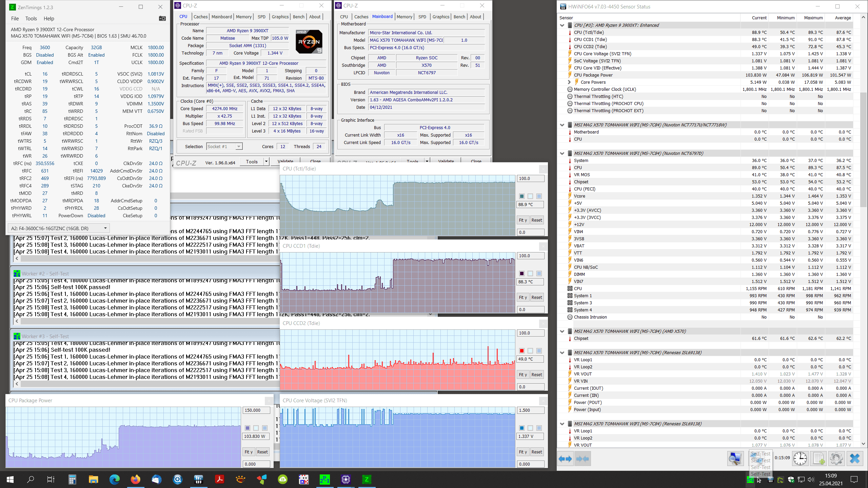The image size is (868, 488).
Task: Collapse the second Renesas ISL69138 sensor group
Action: pyautogui.click(x=562, y=424)
